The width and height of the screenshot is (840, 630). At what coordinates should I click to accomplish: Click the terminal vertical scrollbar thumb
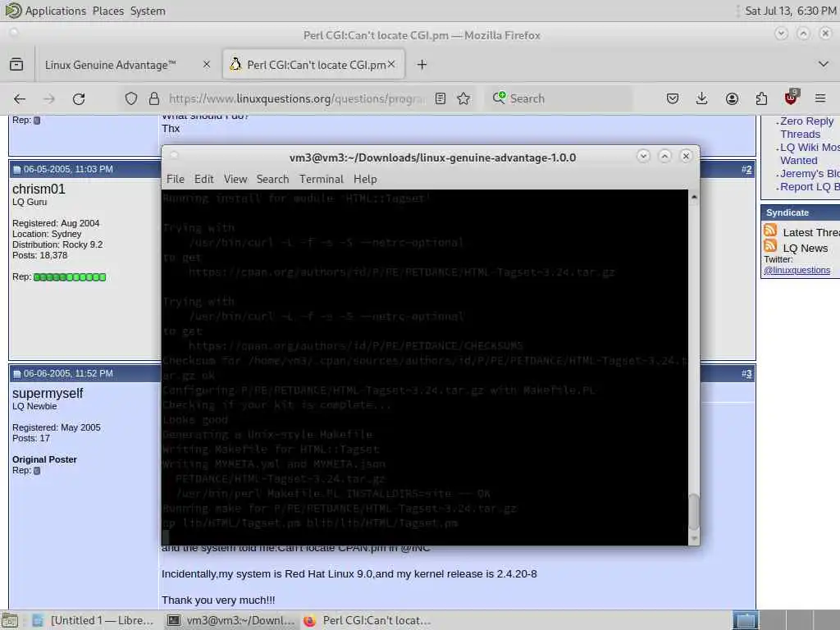694,512
